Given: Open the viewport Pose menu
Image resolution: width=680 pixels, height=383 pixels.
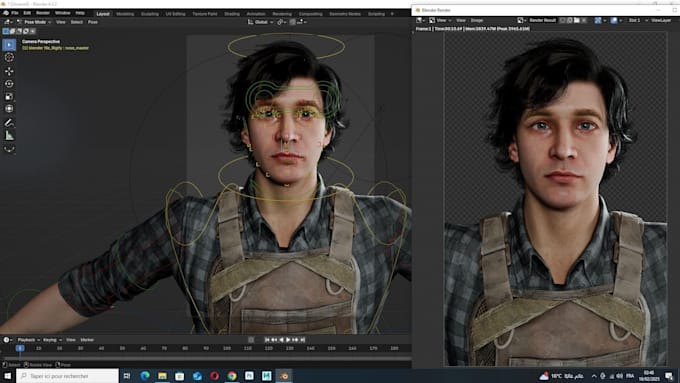Looking at the screenshot, I should [93, 22].
